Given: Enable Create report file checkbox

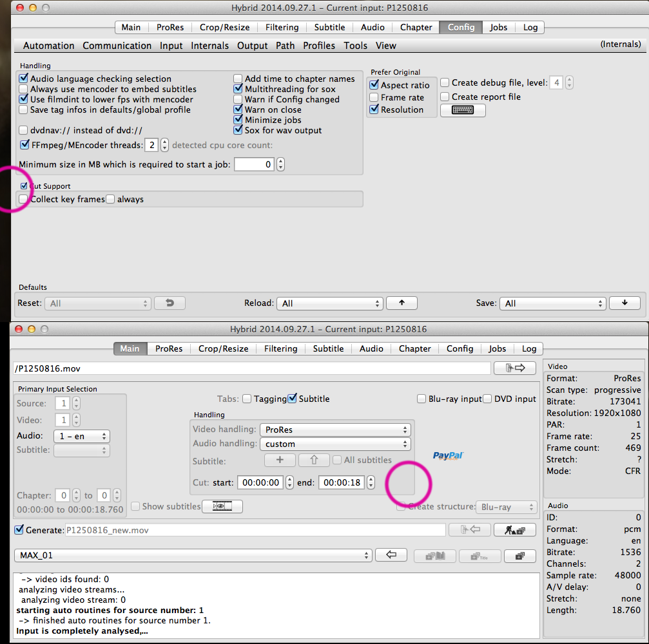Looking at the screenshot, I should 445,97.
